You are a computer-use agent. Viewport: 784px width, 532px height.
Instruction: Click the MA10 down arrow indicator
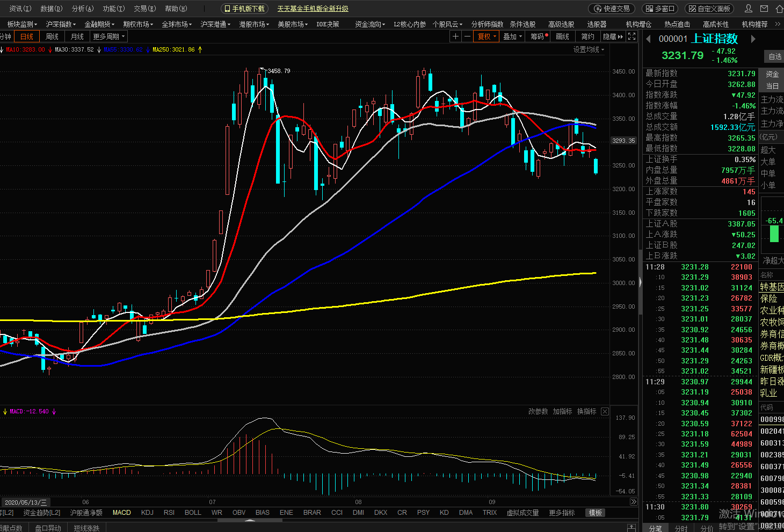(x=50, y=49)
